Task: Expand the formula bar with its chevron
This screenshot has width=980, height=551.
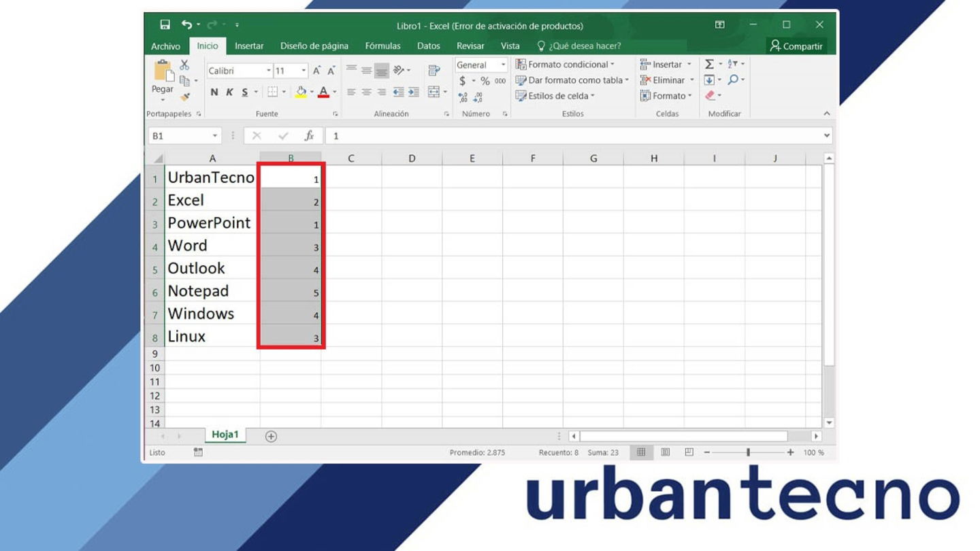Action: coord(827,136)
